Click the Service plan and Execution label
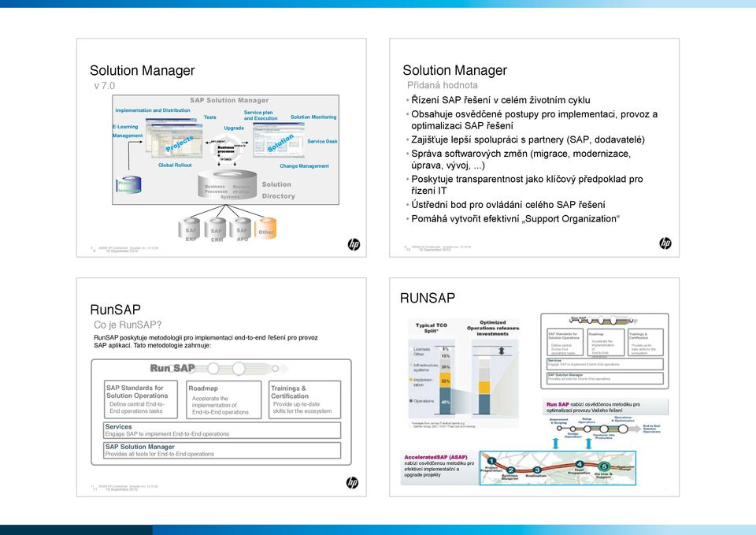Image resolution: width=756 pixels, height=535 pixels. pos(261,115)
